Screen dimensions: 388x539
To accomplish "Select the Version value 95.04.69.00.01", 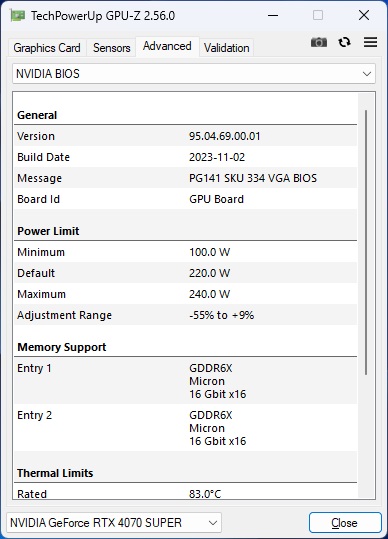I will click(224, 136).
